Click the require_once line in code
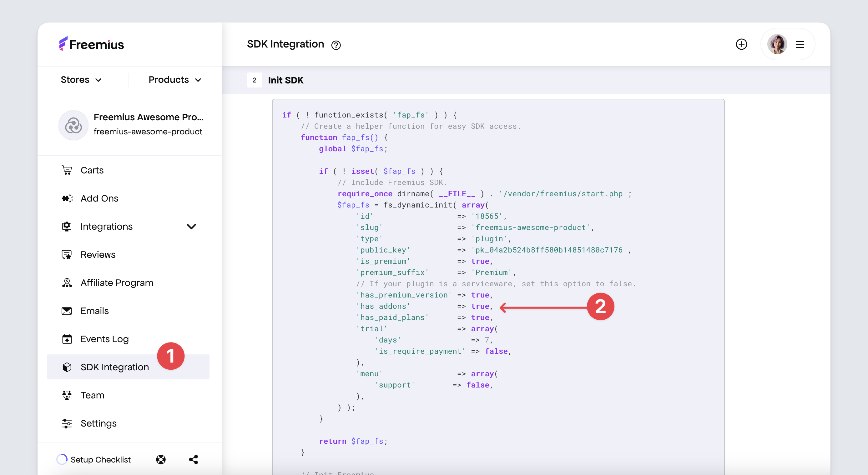The image size is (868, 475). tap(484, 194)
